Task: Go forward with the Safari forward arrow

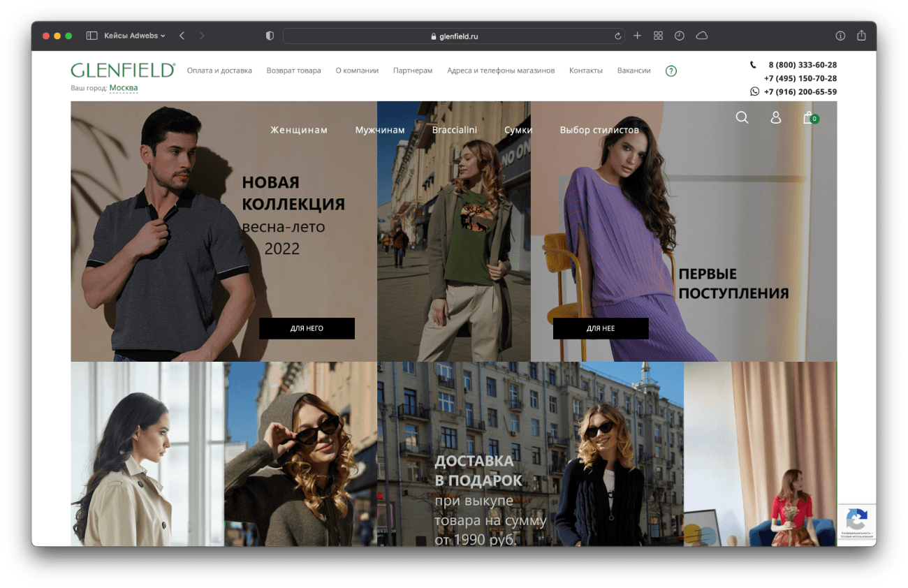Action: pyautogui.click(x=202, y=36)
